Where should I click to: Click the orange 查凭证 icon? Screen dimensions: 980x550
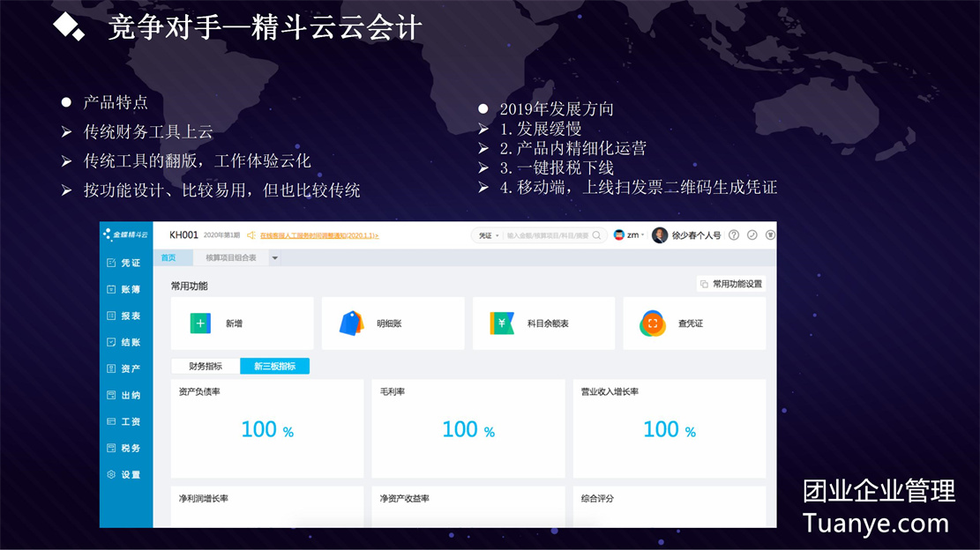653,323
